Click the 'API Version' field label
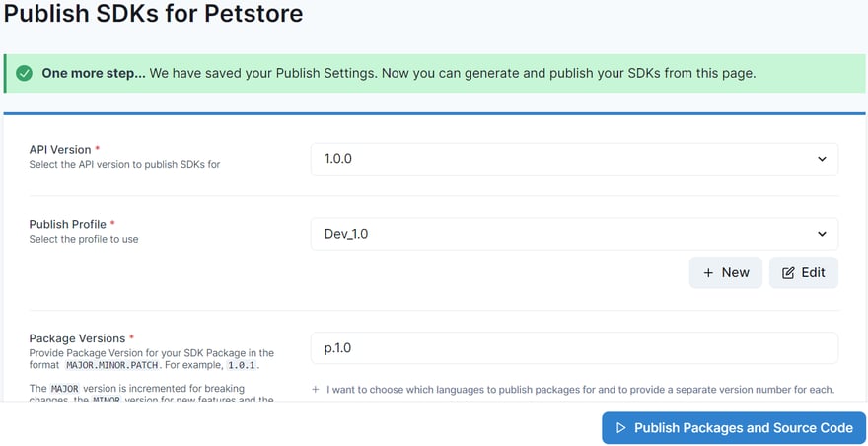868x446 pixels. pyautogui.click(x=60, y=150)
